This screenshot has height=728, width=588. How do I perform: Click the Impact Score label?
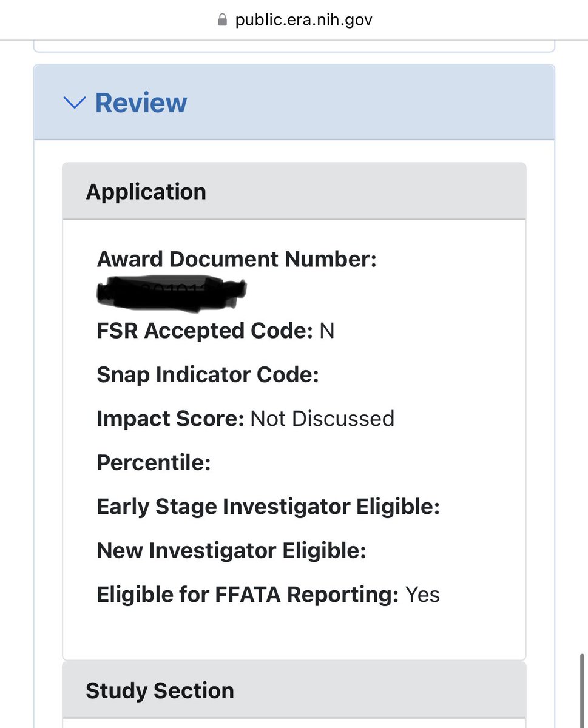[171, 419]
